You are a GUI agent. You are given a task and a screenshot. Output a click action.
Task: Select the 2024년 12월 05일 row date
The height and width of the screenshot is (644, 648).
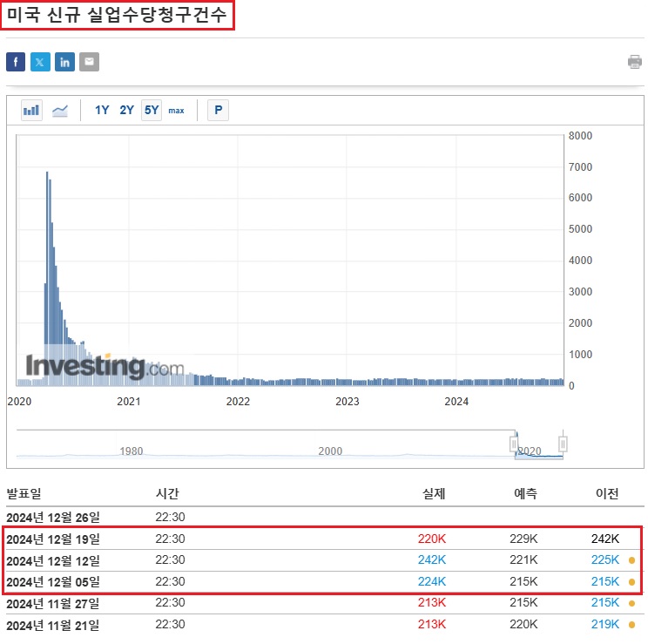pyautogui.click(x=53, y=582)
